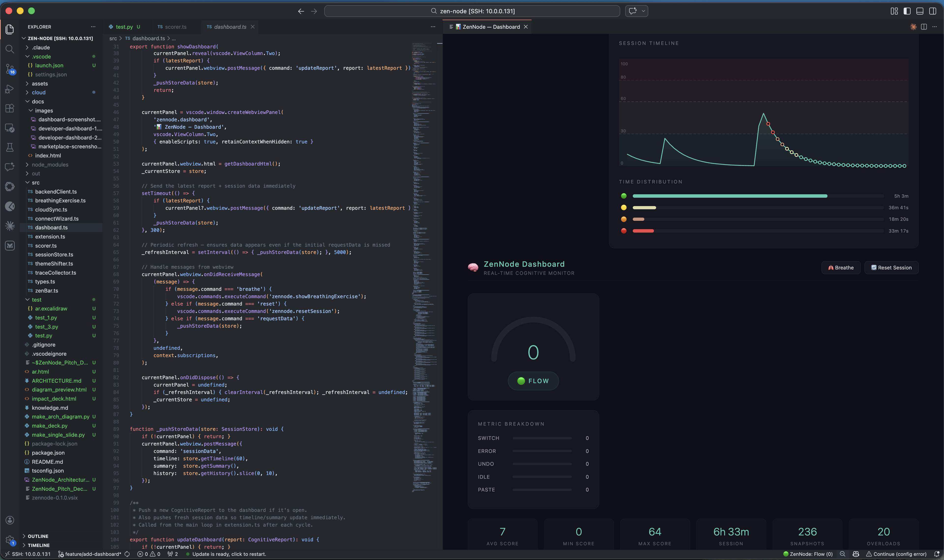Open the Source Control sidebar icon
944x560 pixels.
click(10, 69)
